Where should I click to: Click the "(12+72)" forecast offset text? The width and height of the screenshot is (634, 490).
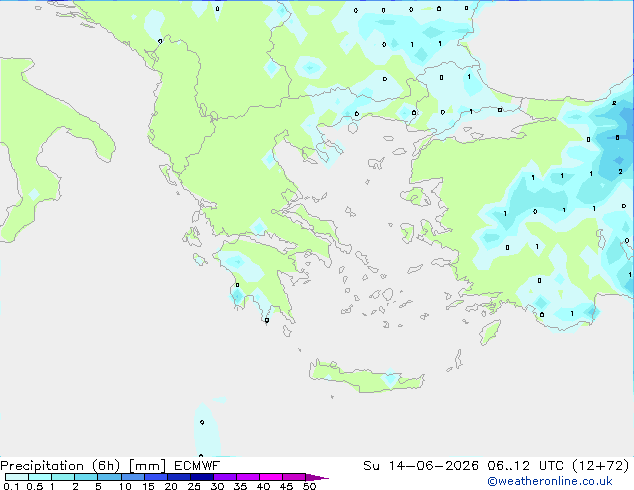[x=601, y=466]
